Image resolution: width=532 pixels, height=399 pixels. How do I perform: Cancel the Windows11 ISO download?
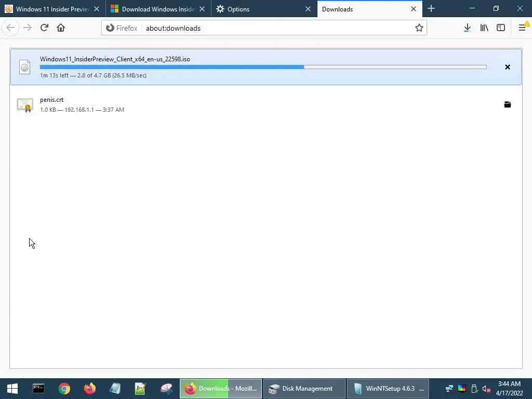pos(507,67)
